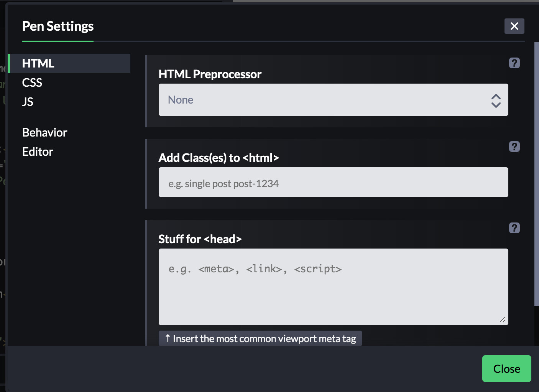Click the HTML Preprocessor heading label
539x392 pixels.
210,74
